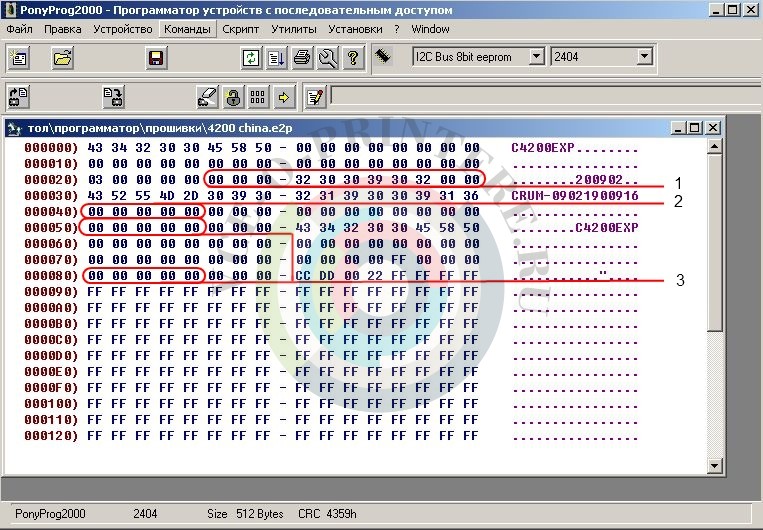
Task: Open a device file with the folder icon
Action: pos(63,58)
